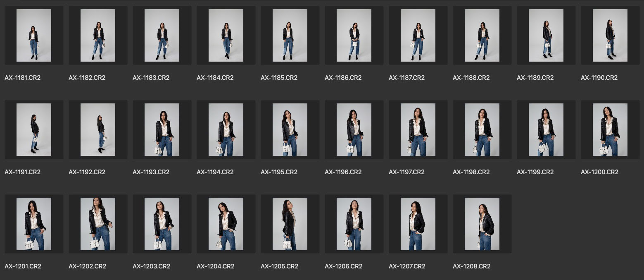
Task: Click the AX-1207.CR2 filename label
Action: (x=407, y=266)
